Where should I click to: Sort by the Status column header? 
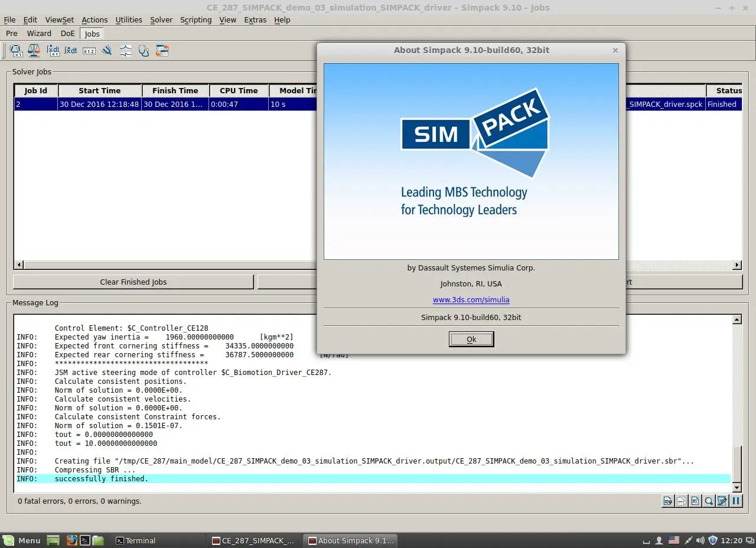(724, 90)
